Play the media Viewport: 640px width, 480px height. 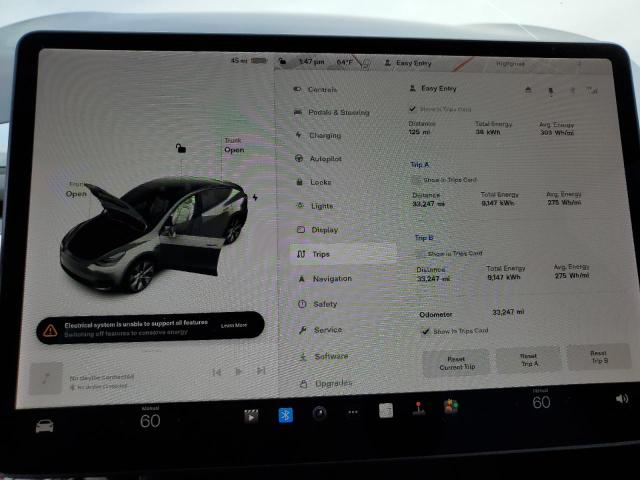239,371
